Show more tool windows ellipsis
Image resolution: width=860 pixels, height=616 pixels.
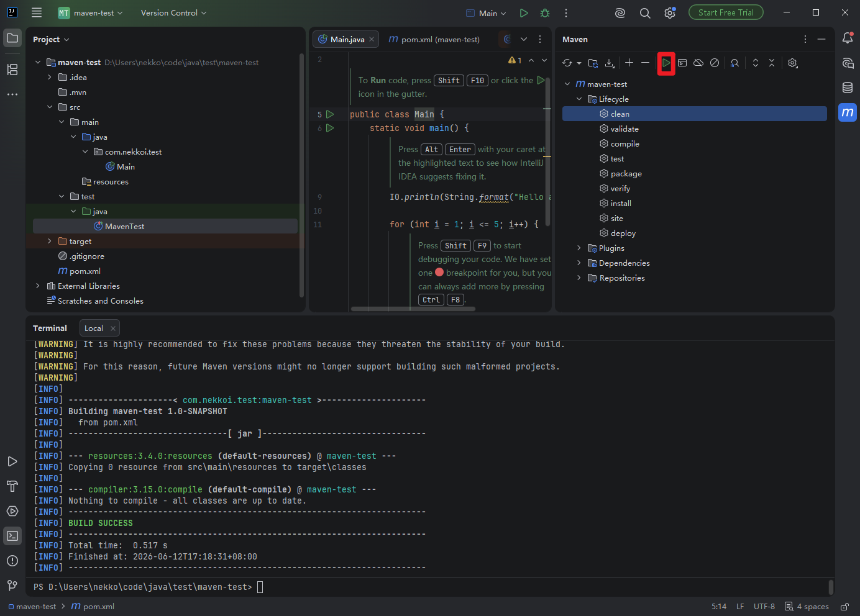pyautogui.click(x=12, y=94)
